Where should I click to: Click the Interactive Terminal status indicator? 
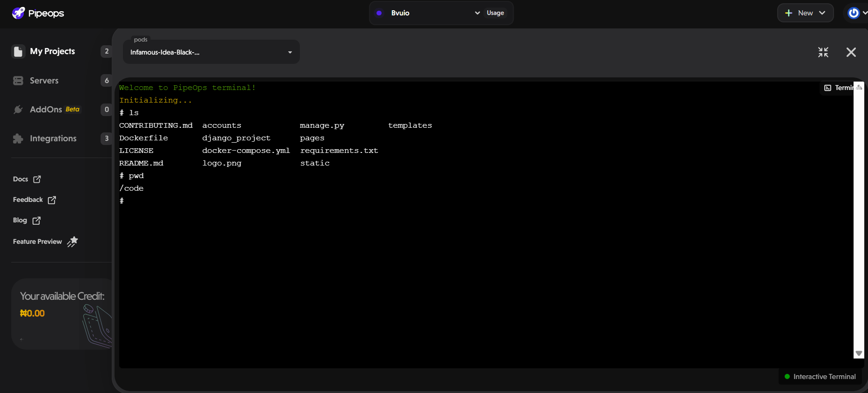[820, 377]
